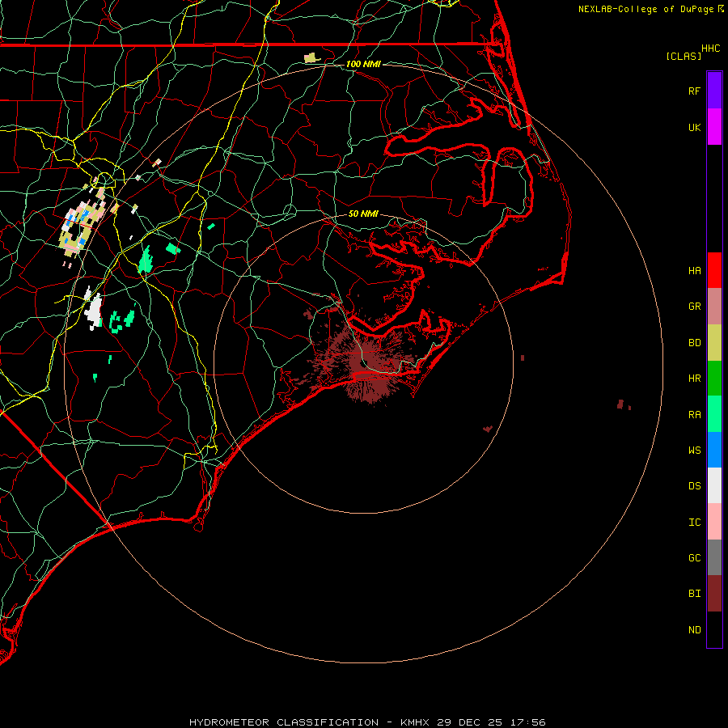Image resolution: width=728 pixels, height=728 pixels.
Task: Click the white dry snow echo patch
Action: [x=93, y=309]
